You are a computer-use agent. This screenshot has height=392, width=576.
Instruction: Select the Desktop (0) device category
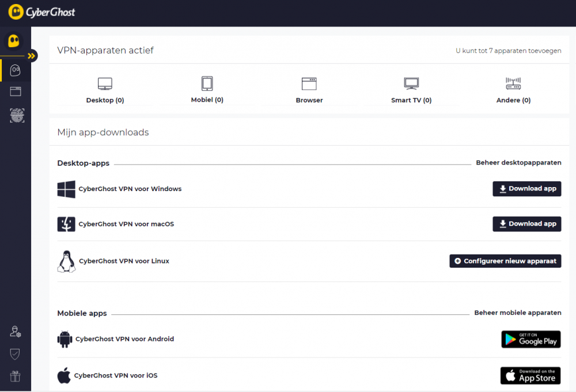pos(105,90)
